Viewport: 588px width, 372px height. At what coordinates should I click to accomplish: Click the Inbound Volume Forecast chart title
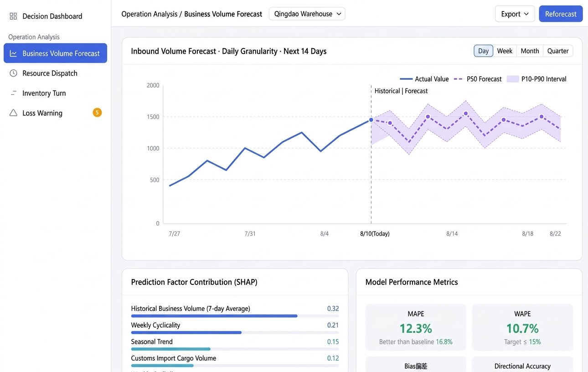tap(229, 52)
